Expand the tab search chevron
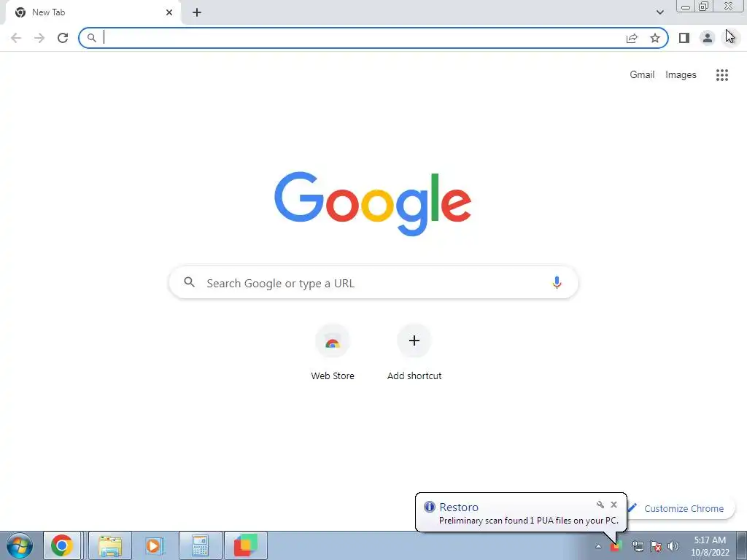This screenshot has height=560, width=747. (659, 12)
